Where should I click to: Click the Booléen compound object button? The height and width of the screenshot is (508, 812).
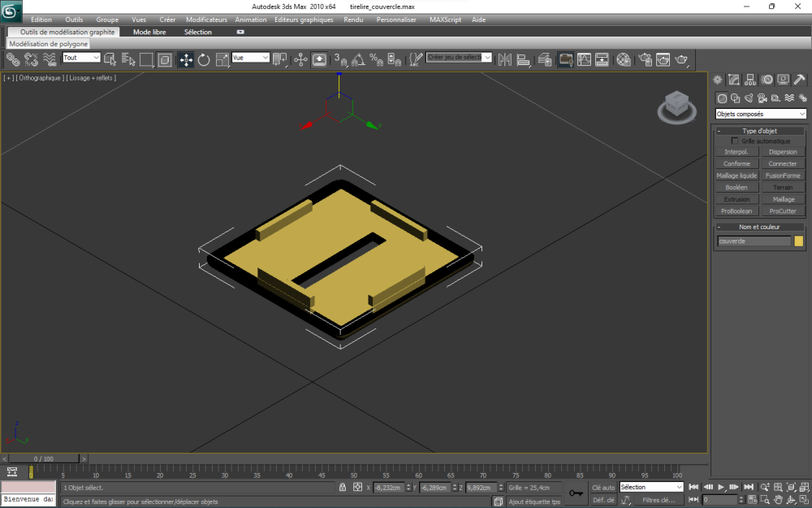pyautogui.click(x=736, y=188)
